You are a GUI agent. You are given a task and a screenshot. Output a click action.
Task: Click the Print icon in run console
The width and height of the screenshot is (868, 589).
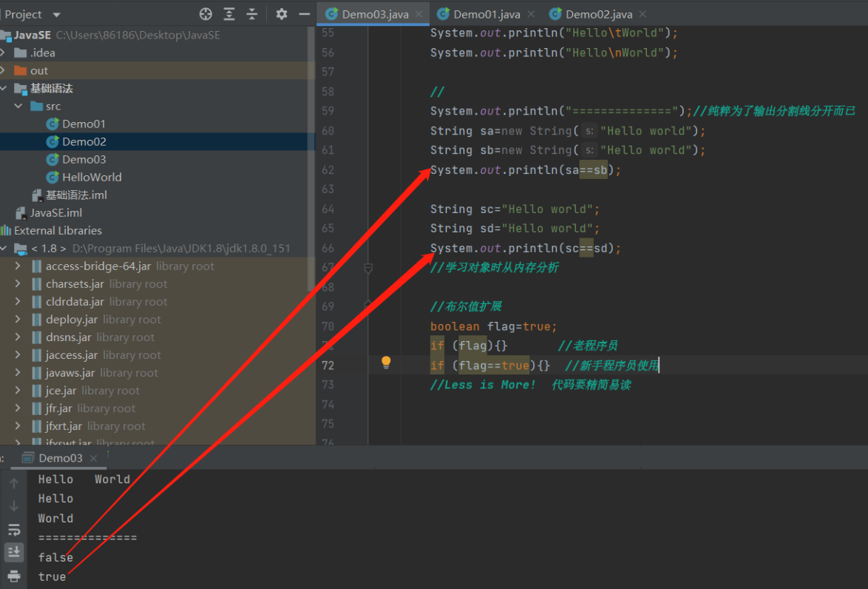pos(14,576)
